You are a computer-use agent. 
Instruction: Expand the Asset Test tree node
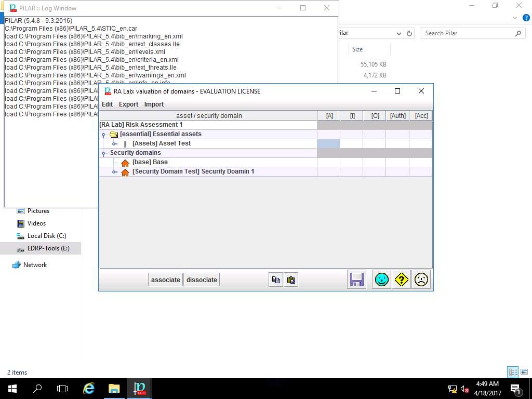pos(115,144)
